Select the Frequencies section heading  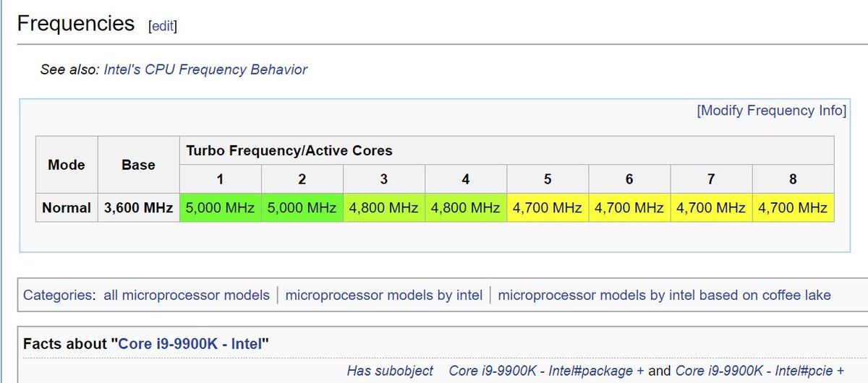coord(76,24)
